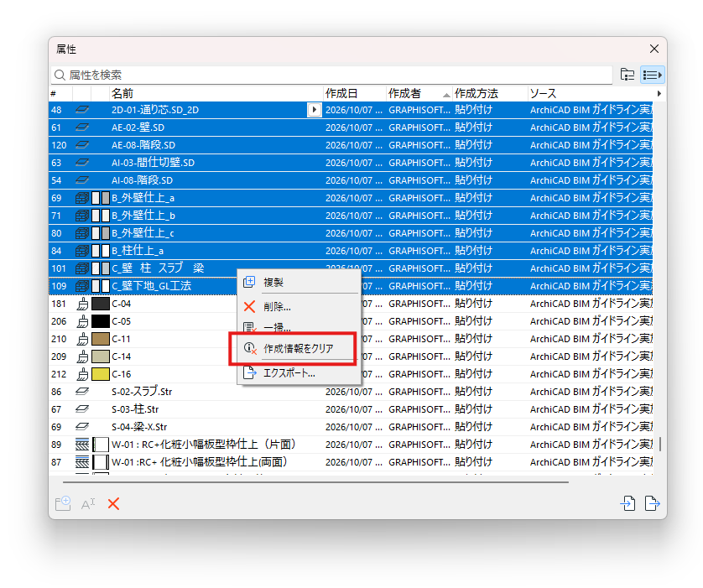703x588 pixels.
Task: Click building material icon of B_外壁仕上_a
Action: click(x=82, y=198)
